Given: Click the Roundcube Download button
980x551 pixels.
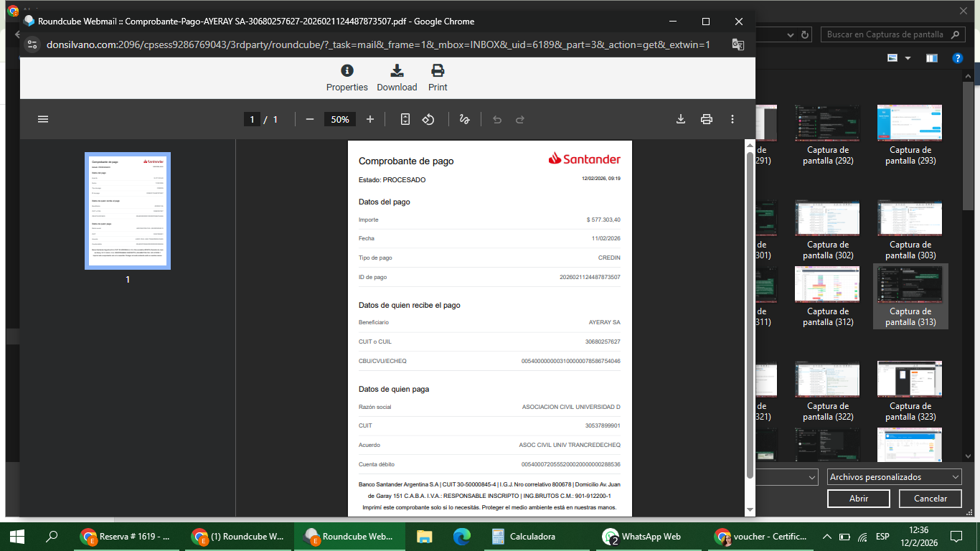Looking at the screenshot, I should click(397, 77).
